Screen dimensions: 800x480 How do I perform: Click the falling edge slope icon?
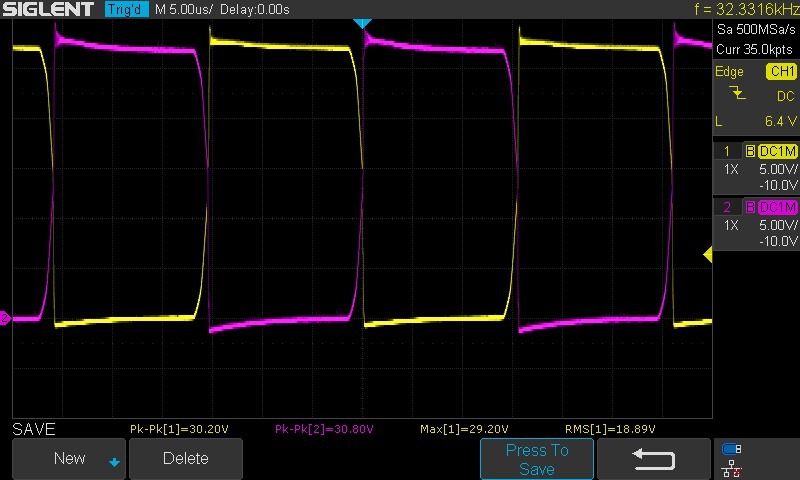point(737,93)
